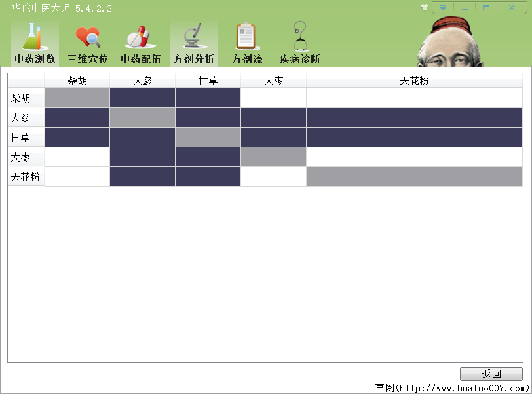Select the gray diagonal cell for 甘草
This screenshot has height=394, width=532.
click(x=208, y=137)
